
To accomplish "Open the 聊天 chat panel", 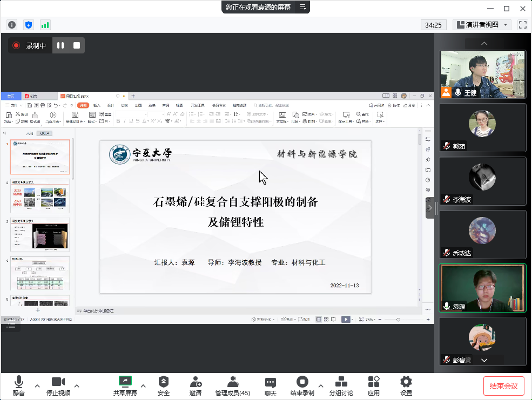I will (x=271, y=385).
